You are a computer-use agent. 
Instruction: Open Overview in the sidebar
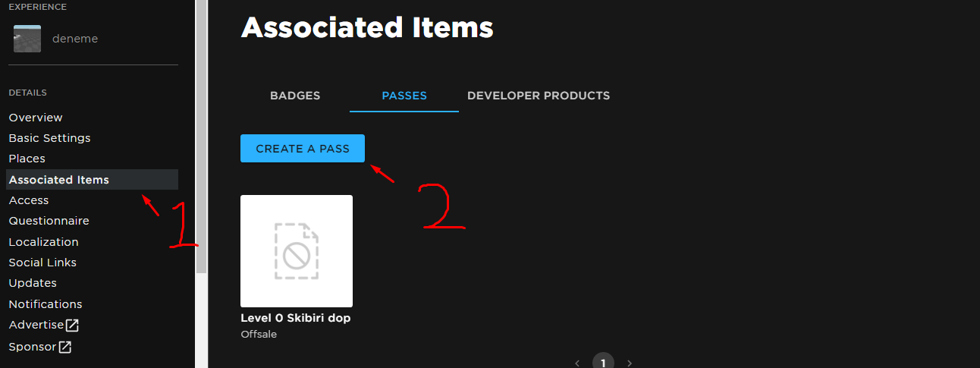(36, 118)
